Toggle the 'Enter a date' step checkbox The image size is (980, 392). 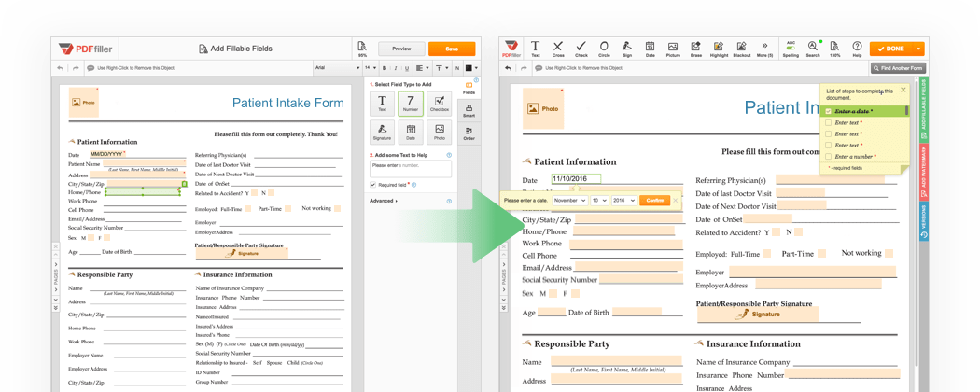click(829, 111)
